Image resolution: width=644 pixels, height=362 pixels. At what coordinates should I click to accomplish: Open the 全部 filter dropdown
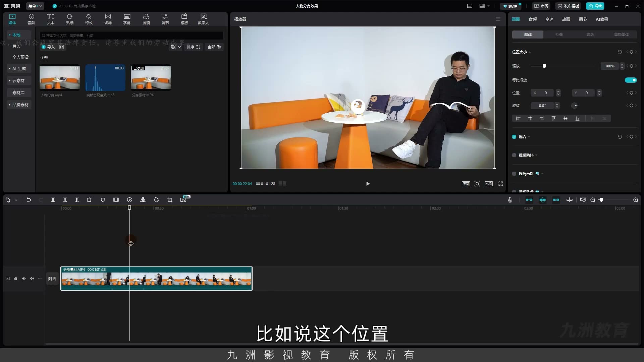point(214,47)
